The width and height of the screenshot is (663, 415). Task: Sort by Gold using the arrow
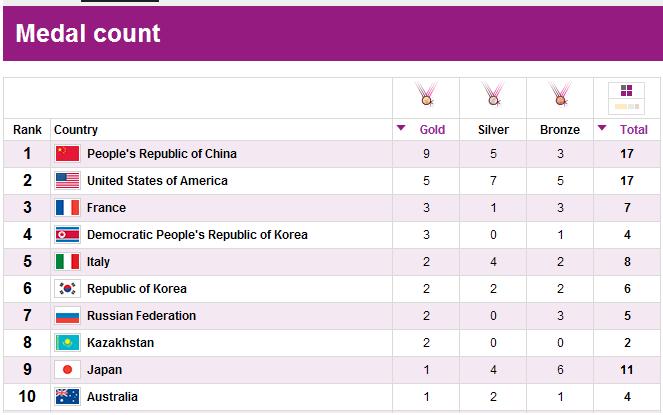point(401,128)
